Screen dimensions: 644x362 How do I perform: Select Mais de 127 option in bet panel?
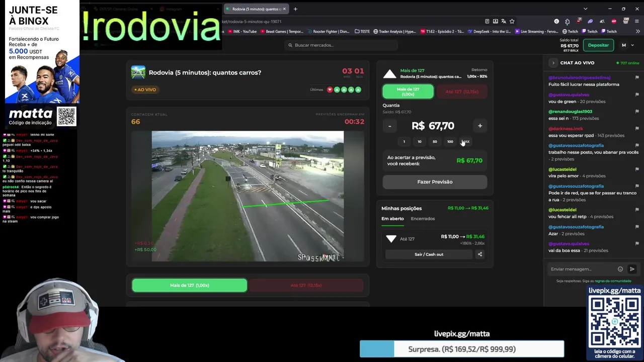[408, 92]
